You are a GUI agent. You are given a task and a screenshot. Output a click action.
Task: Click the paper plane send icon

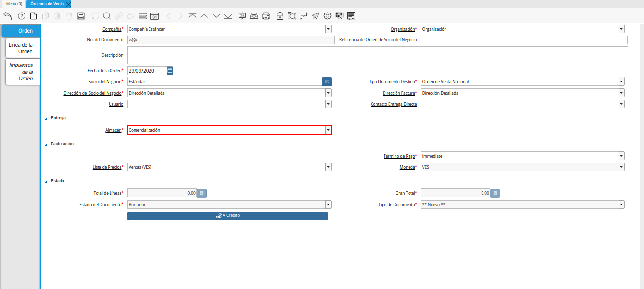point(315,16)
